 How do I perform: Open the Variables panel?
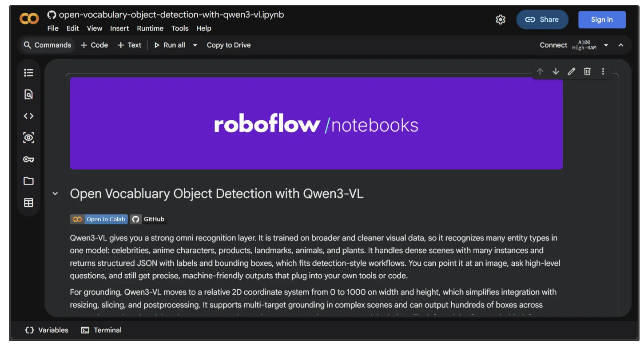tap(47, 330)
